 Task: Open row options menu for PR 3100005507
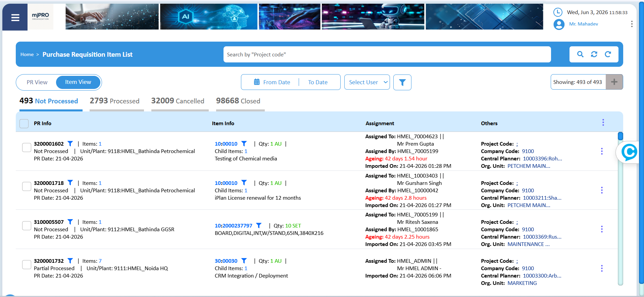point(602,229)
